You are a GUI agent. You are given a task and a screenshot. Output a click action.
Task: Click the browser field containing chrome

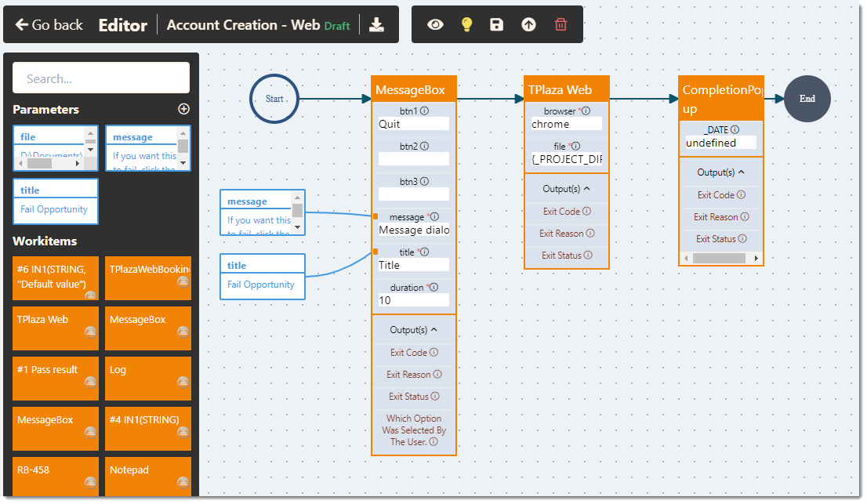tap(566, 124)
